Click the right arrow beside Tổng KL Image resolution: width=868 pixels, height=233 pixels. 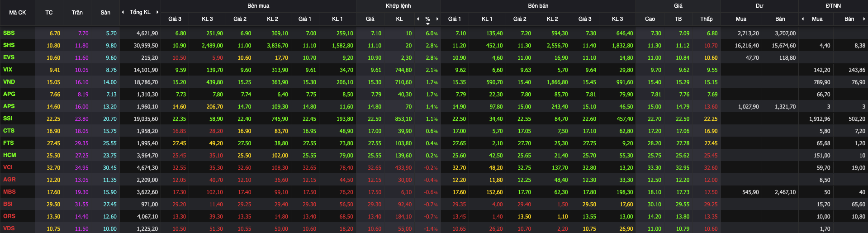[x=157, y=12]
